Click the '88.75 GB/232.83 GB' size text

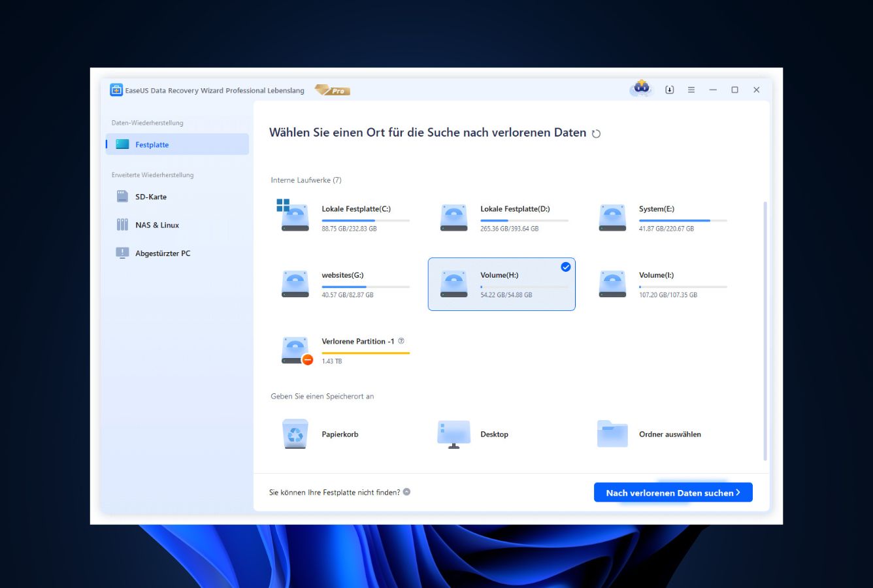[x=349, y=229]
